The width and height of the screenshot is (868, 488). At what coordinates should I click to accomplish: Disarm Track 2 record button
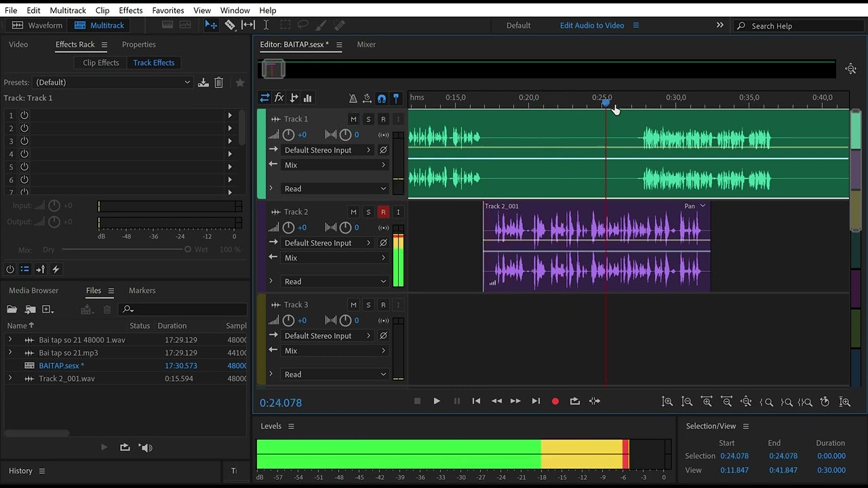point(383,212)
